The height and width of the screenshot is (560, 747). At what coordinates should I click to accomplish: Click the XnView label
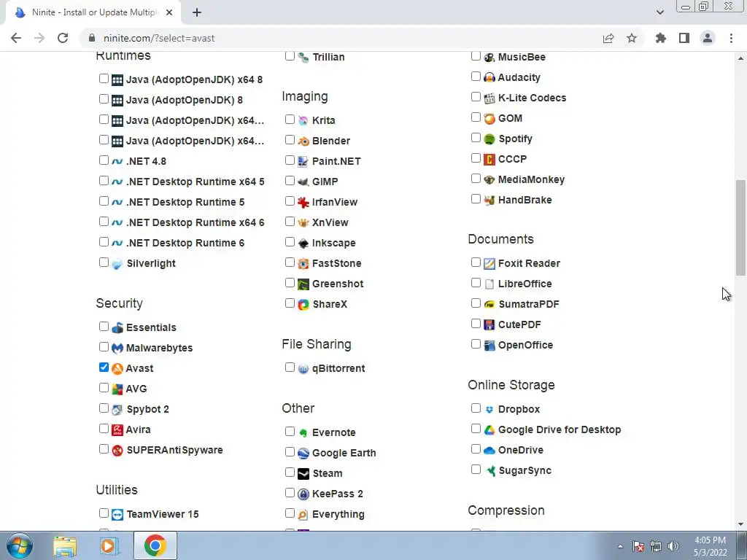click(x=330, y=223)
